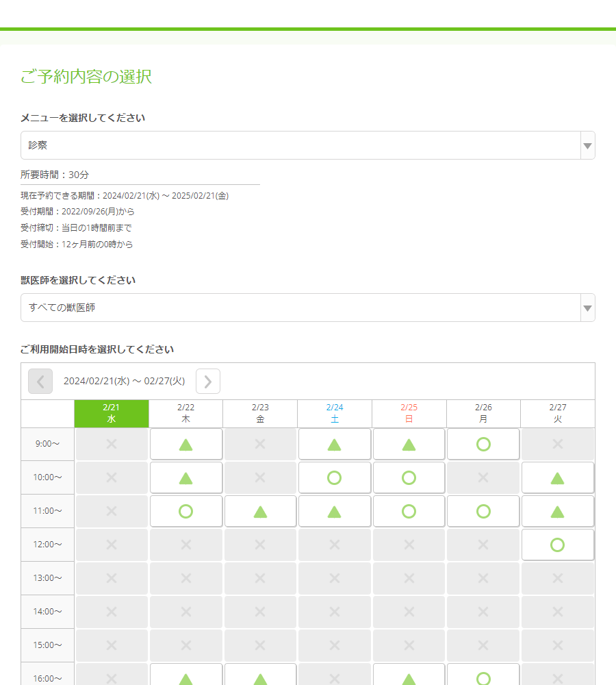
Task: Pick the ○ slot on Sunday 2/25 at 10:00
Action: click(409, 477)
